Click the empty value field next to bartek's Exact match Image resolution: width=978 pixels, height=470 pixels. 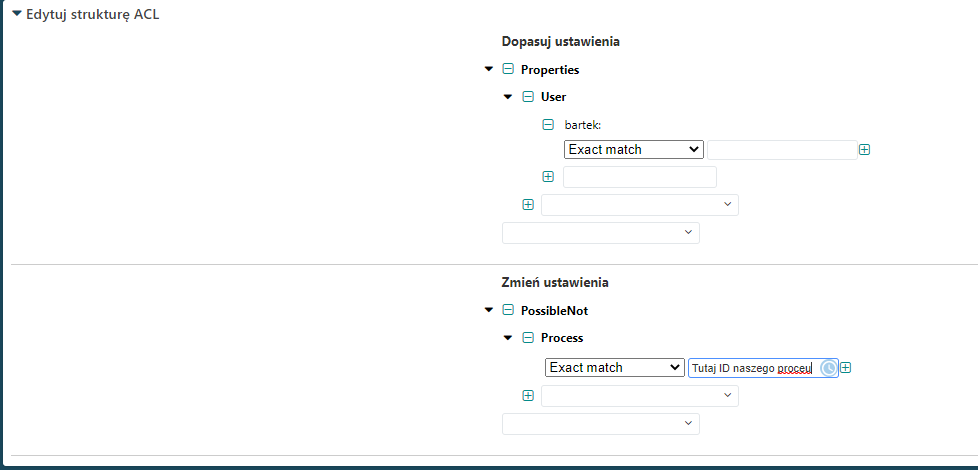coord(781,150)
